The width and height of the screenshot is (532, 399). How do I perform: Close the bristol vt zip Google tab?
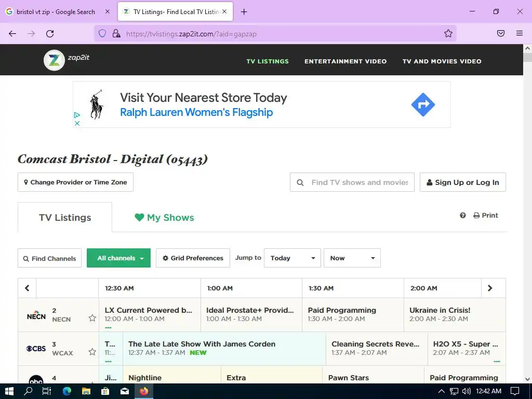click(x=108, y=11)
